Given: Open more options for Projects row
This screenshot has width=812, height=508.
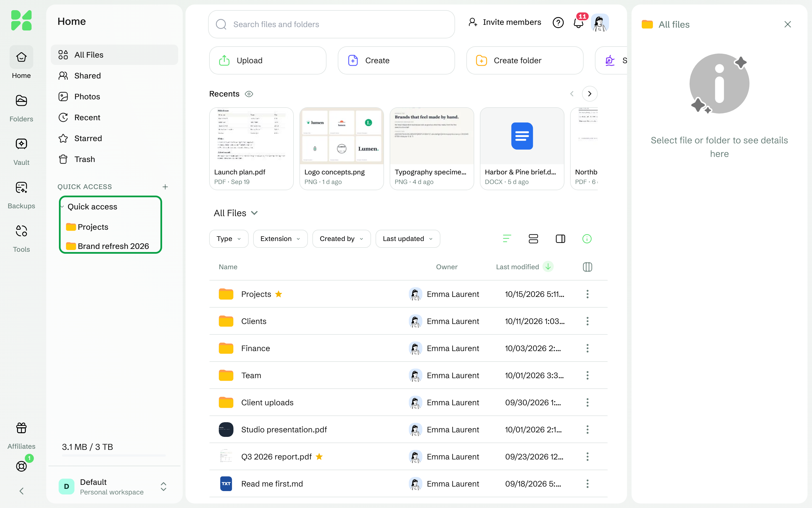Looking at the screenshot, I should 588,294.
